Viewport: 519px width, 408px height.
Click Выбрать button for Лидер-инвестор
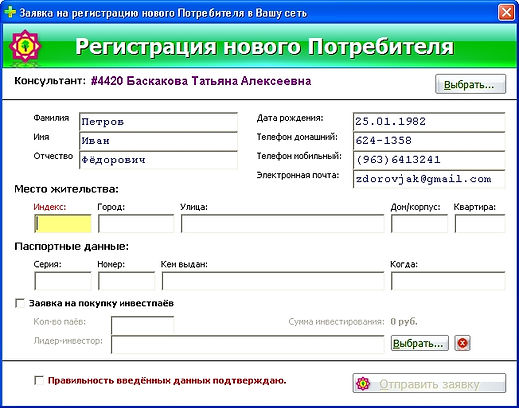(x=420, y=343)
